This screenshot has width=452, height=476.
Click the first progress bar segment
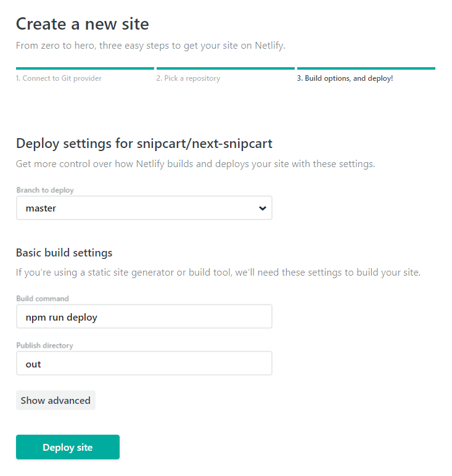tap(84, 68)
